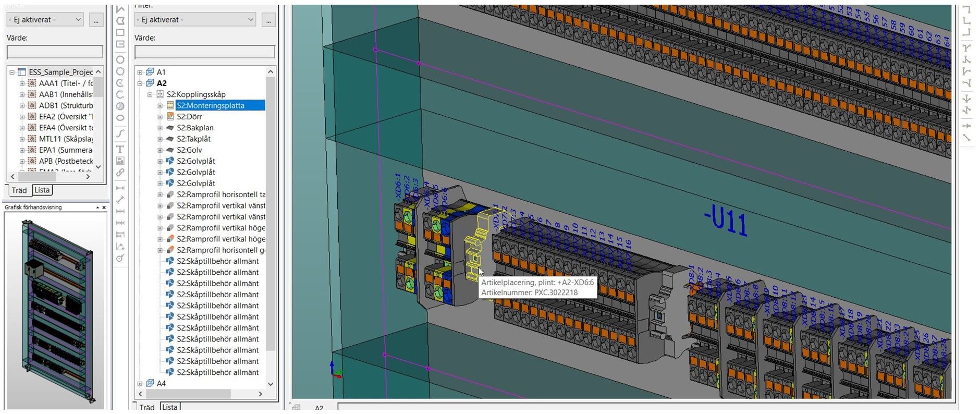The width and height of the screenshot is (980, 414).
Task: Select EFA2 (Översikt page group
Action: point(66,117)
